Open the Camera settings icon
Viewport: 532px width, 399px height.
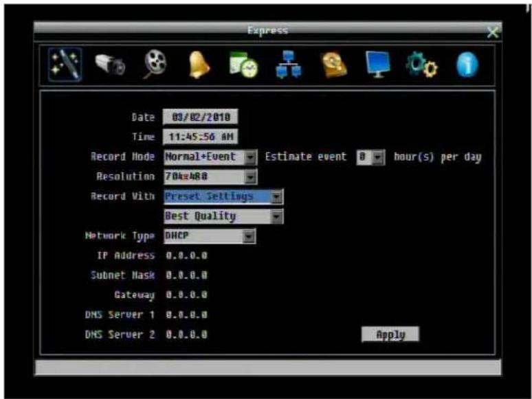110,65
